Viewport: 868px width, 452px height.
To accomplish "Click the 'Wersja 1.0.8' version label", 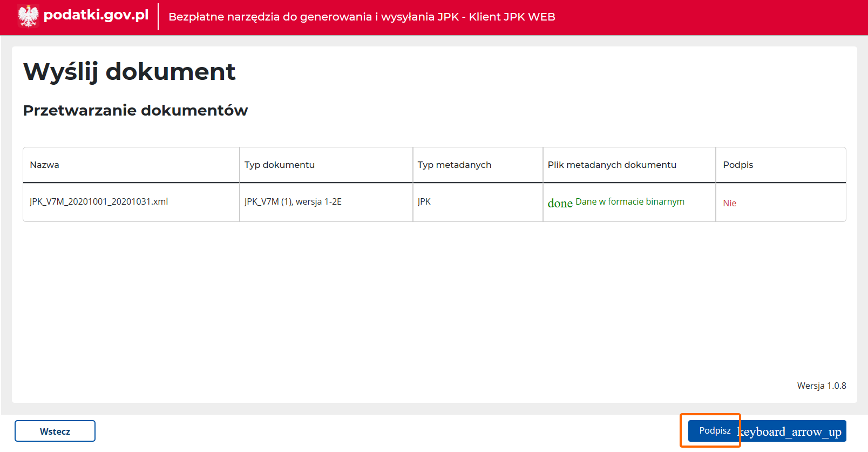I will pyautogui.click(x=822, y=386).
